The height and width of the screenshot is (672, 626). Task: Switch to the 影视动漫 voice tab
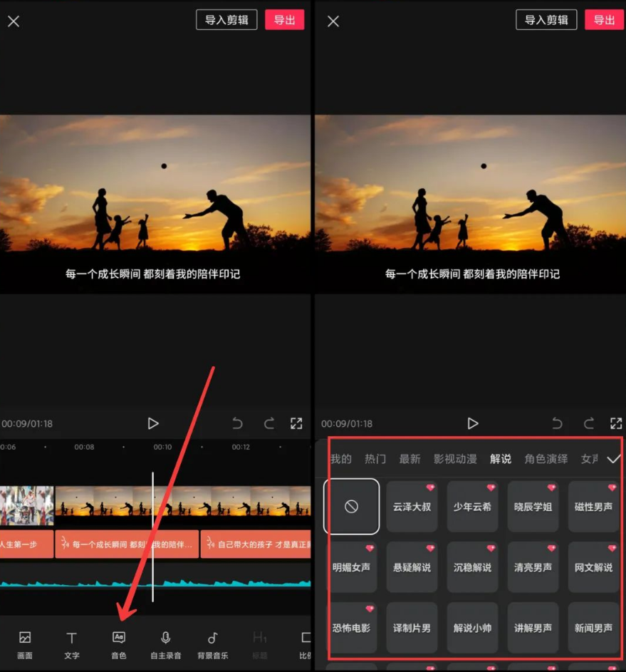(x=455, y=459)
